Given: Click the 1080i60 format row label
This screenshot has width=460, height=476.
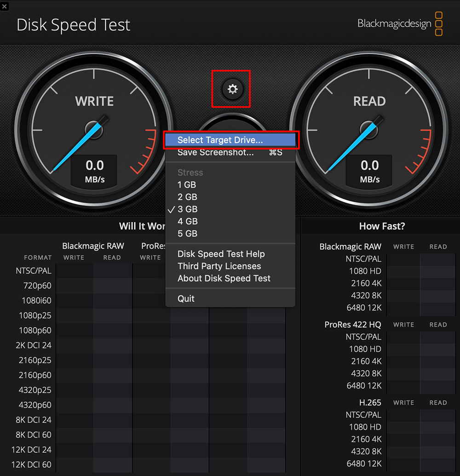Looking at the screenshot, I should (x=36, y=301).
